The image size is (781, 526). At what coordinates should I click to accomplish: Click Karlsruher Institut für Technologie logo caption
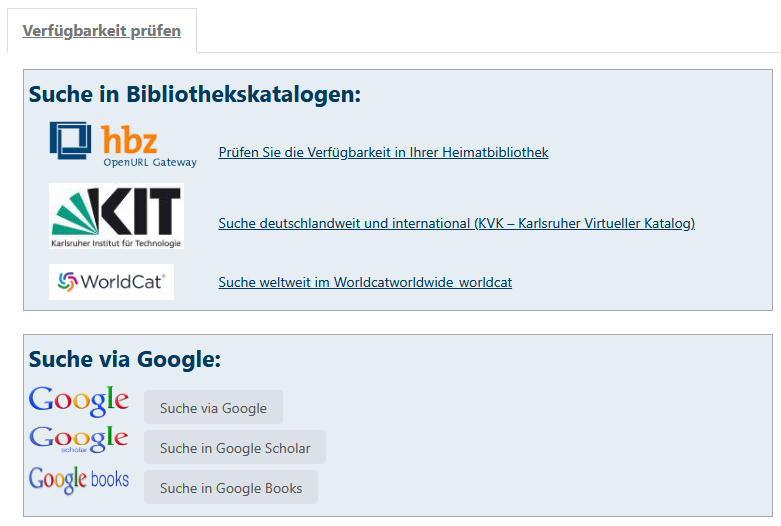point(116,243)
